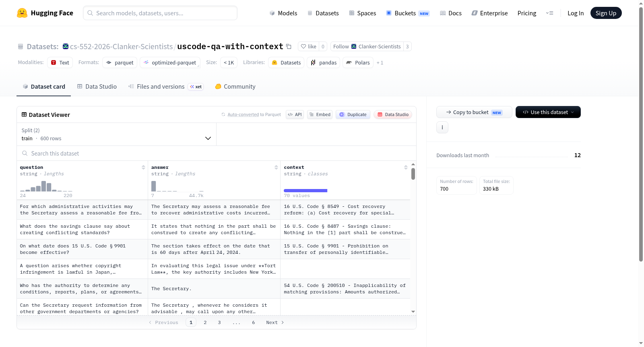Click the table vertical scrollbar thumb
Image resolution: width=644 pixels, height=347 pixels.
(413, 174)
